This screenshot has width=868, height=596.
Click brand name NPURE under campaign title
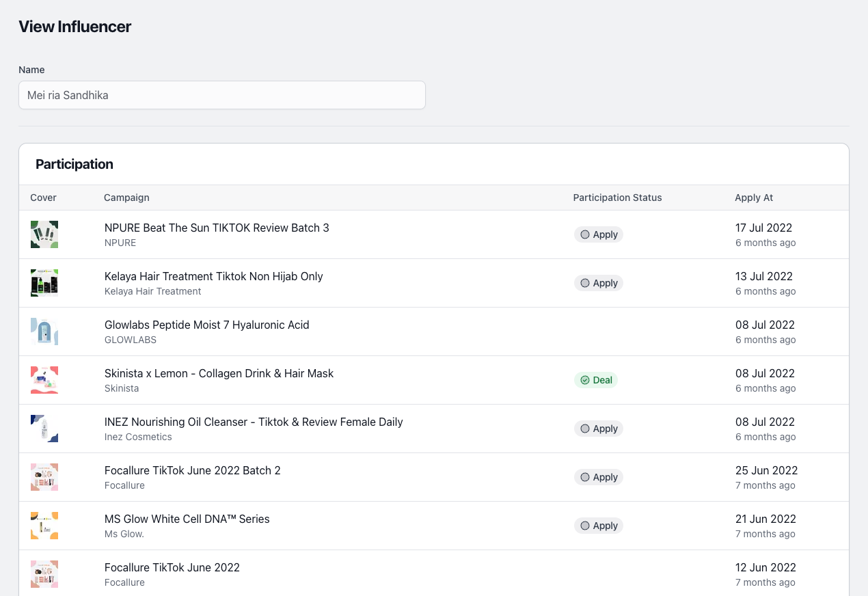click(120, 243)
